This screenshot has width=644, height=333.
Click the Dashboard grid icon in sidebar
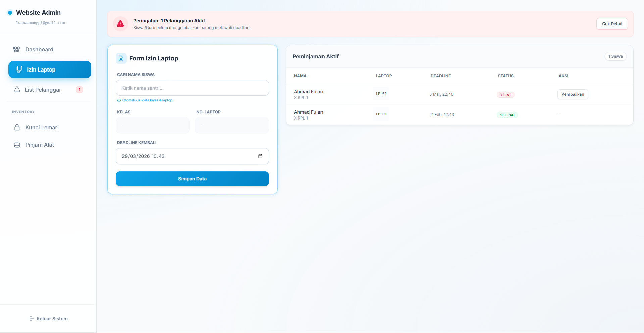click(16, 49)
